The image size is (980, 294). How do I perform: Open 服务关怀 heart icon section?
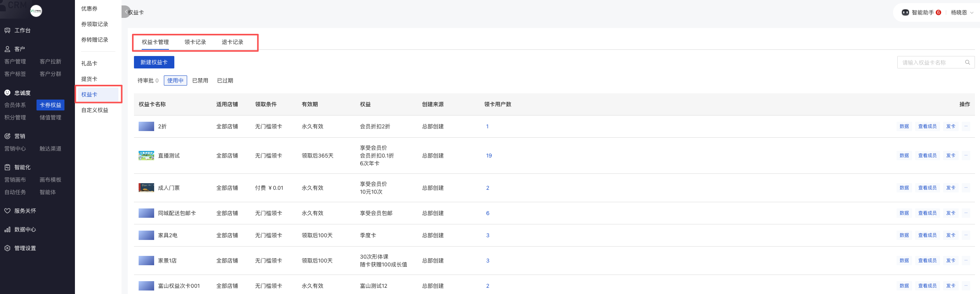(x=7, y=211)
